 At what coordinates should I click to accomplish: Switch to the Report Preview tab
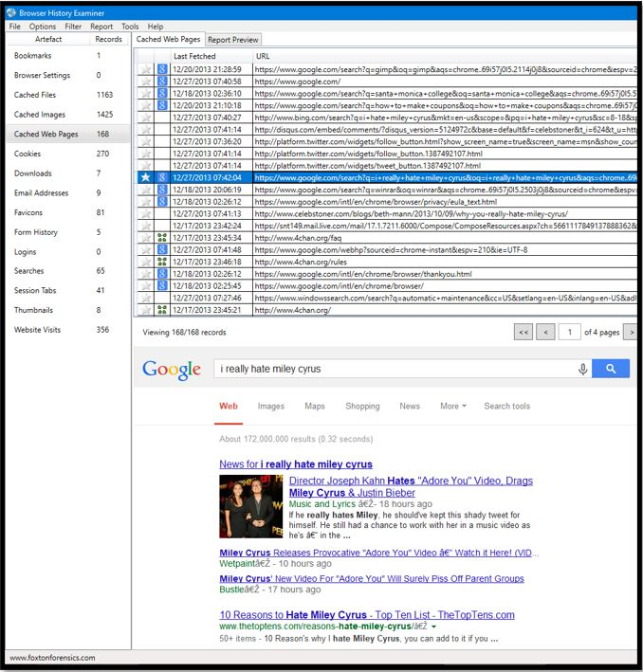click(x=233, y=40)
